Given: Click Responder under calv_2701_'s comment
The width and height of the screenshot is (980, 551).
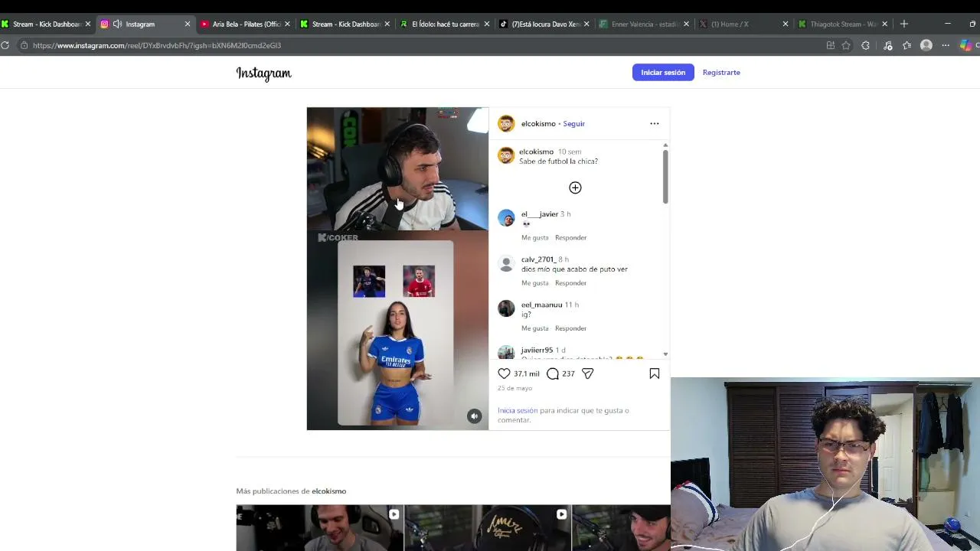Looking at the screenshot, I should click(570, 282).
